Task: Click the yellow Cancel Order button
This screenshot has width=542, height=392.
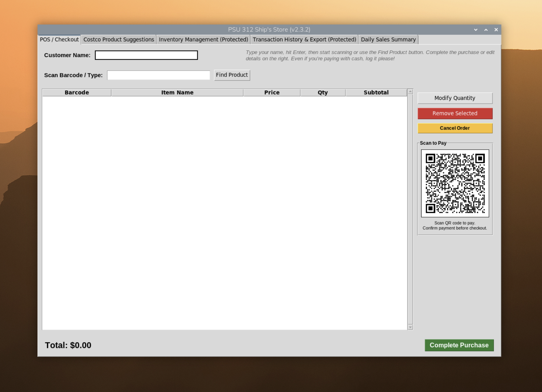Action: point(455,128)
